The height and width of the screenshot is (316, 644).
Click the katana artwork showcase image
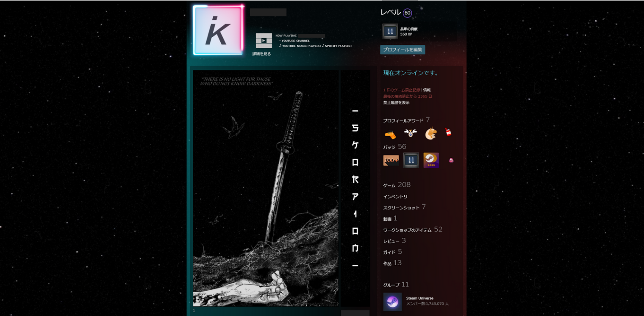coord(266,188)
